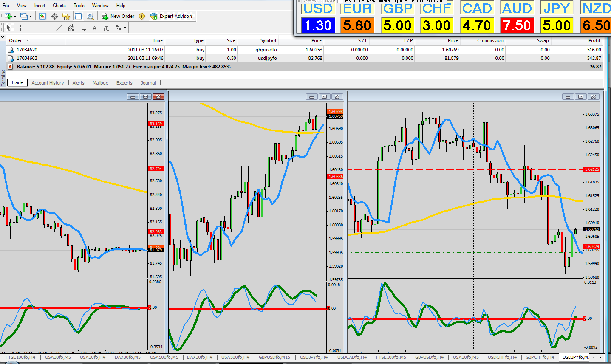Switch to the GBPCHFfo,H4 chart tab
The height and width of the screenshot is (364, 611).
[x=540, y=357]
